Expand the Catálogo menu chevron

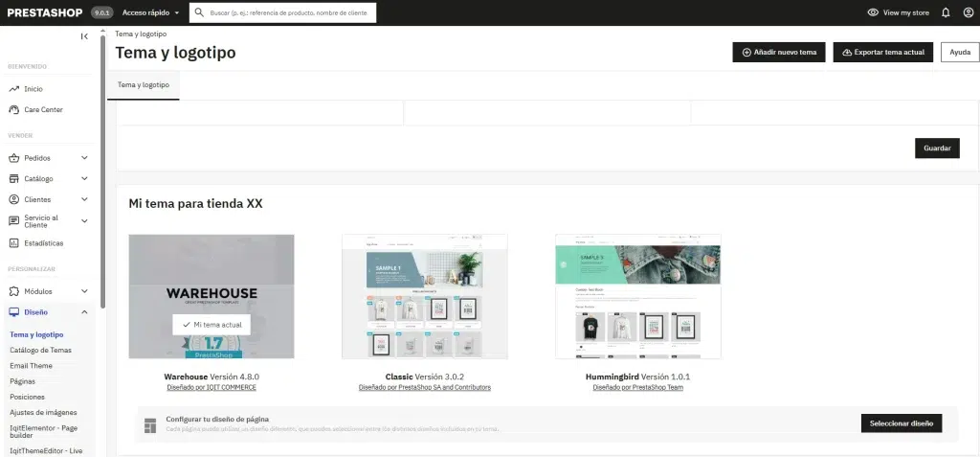(84, 178)
